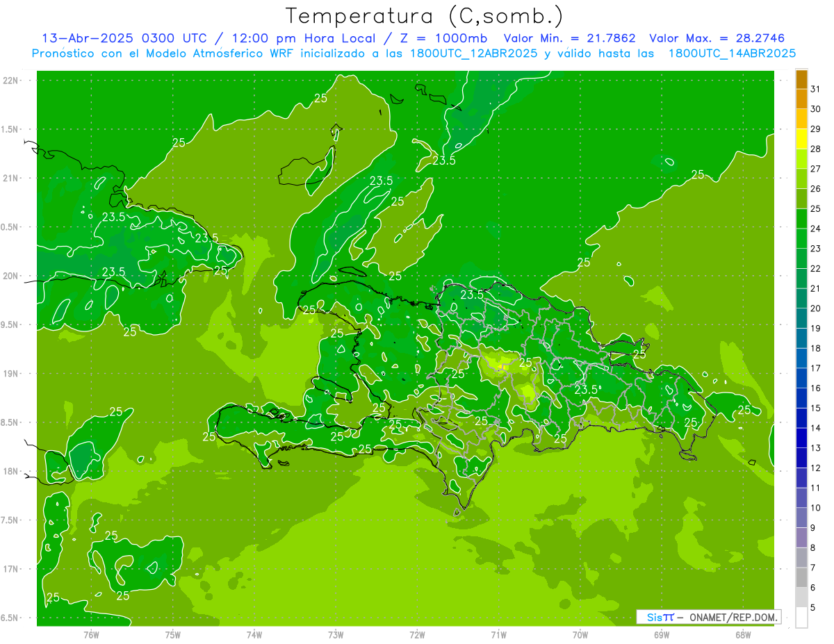
Task: Click the legend value "31"
Action: coord(816,89)
